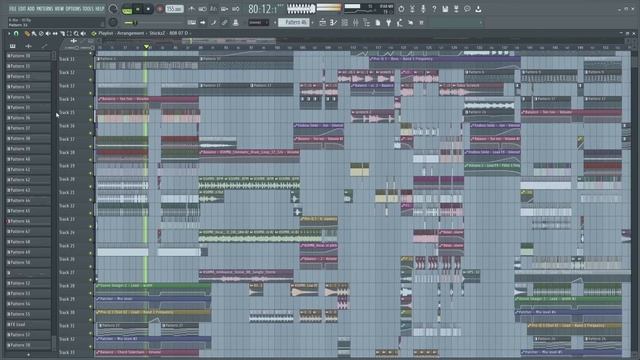Save project with the floppy disk icon
Viewport: 640px width, 360px height.
pyautogui.click(x=445, y=9)
